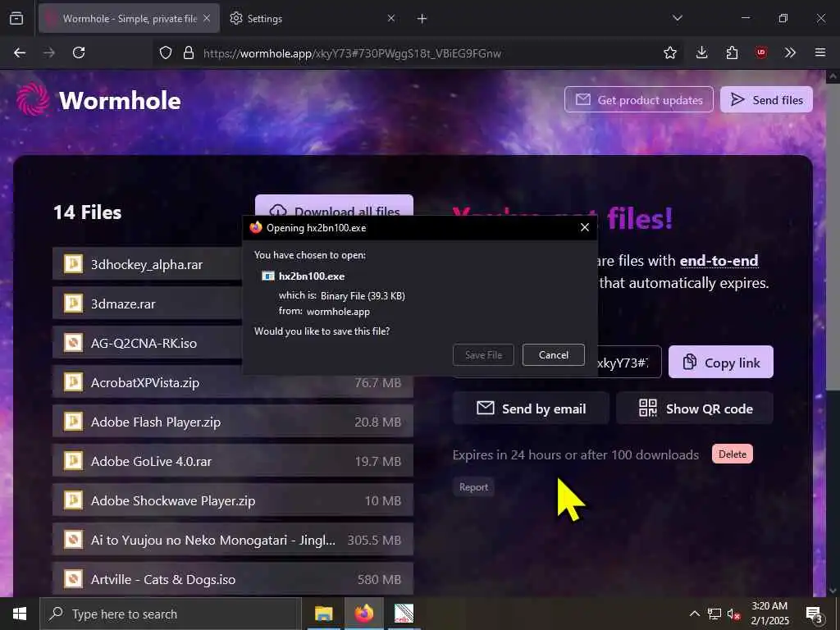The image size is (840, 630).
Task: Click the Delete button
Action: coord(732,454)
